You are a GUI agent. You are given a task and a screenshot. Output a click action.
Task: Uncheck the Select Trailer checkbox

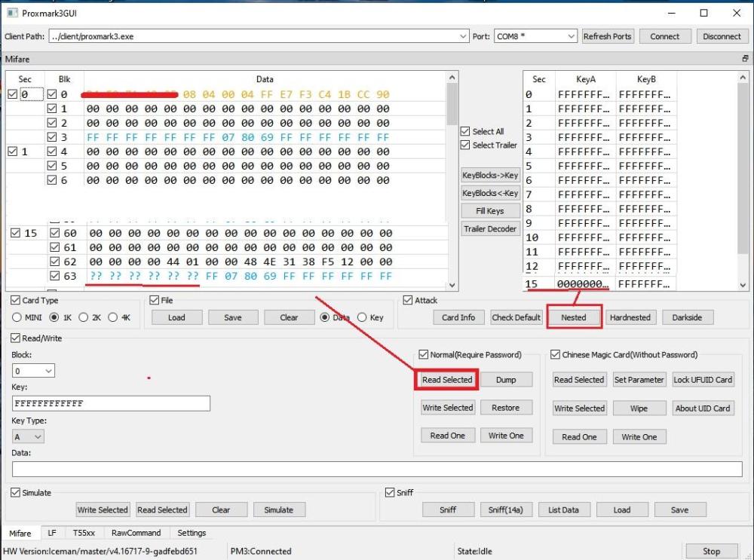click(x=465, y=145)
